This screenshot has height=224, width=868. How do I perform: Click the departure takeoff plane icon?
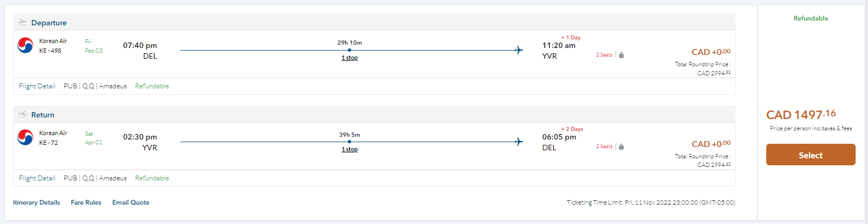[x=23, y=22]
